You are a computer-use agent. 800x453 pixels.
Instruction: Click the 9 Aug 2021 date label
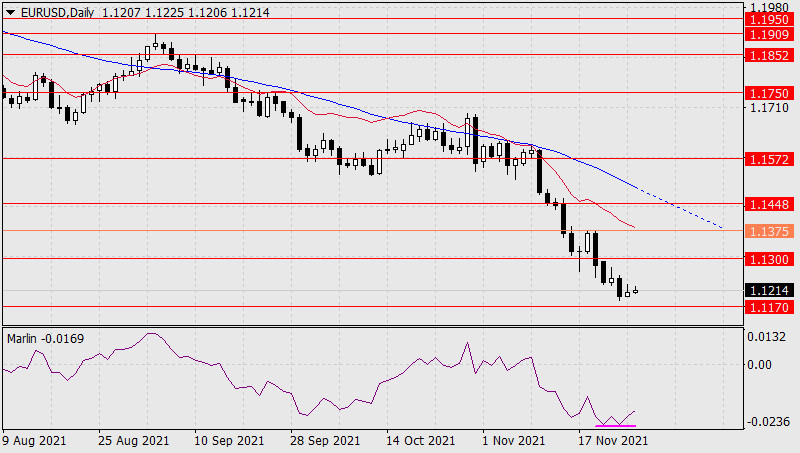pyautogui.click(x=34, y=440)
